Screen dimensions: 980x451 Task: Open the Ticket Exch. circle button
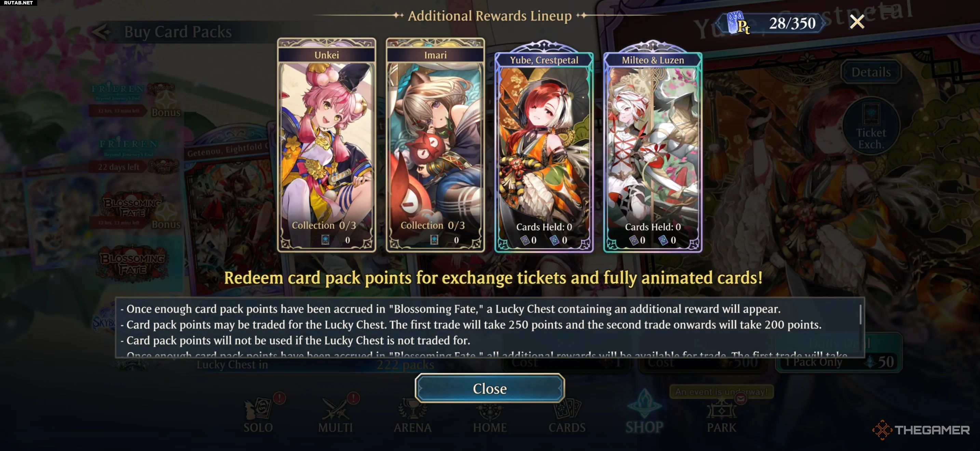(x=871, y=126)
